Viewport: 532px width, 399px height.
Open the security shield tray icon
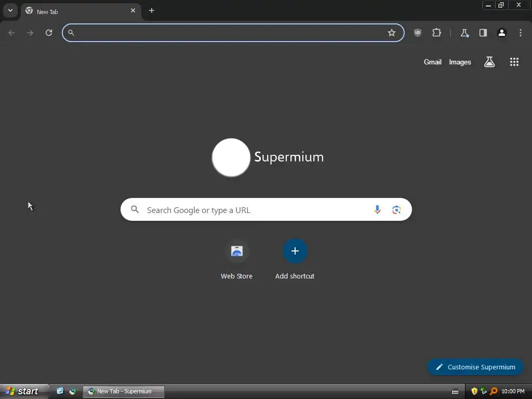click(x=474, y=392)
